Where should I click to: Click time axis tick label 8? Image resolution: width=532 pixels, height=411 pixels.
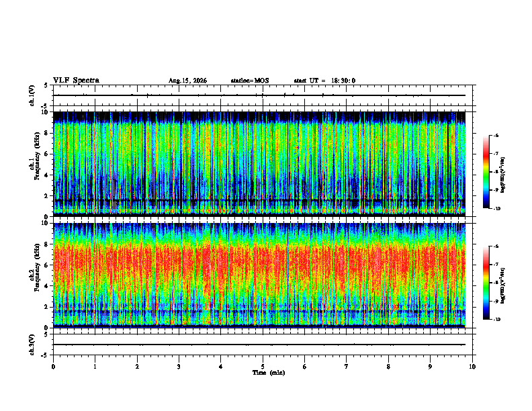tap(388, 367)
